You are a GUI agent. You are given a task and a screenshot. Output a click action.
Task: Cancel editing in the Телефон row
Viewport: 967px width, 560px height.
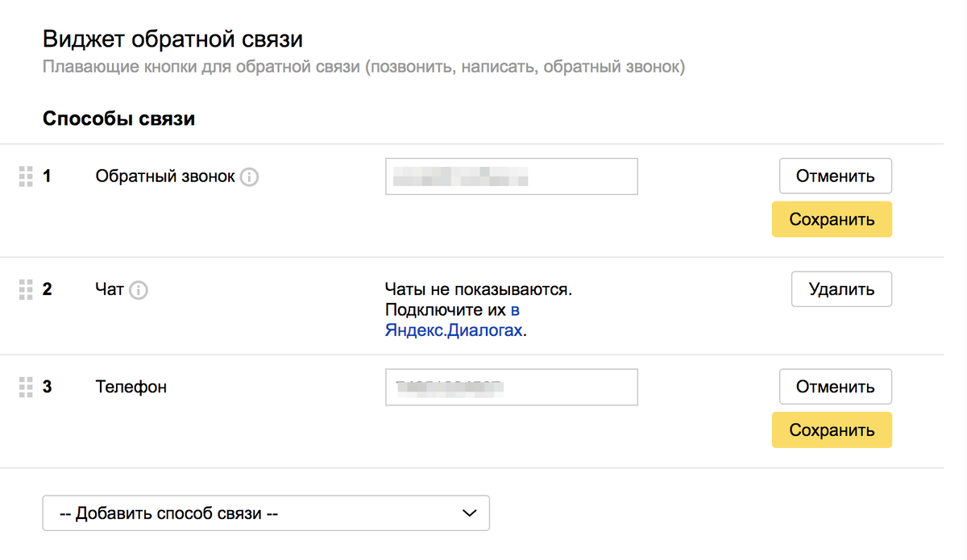coord(835,387)
